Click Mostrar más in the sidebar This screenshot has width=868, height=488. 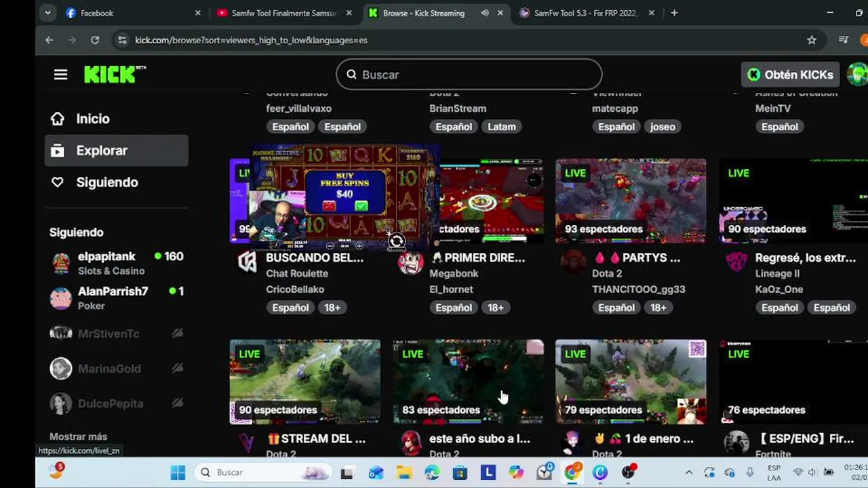point(78,436)
